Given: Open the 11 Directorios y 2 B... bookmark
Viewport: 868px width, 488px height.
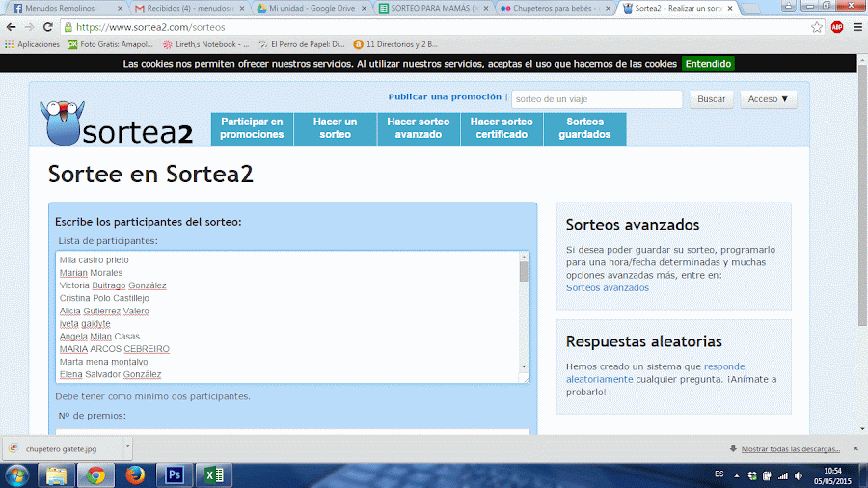Looking at the screenshot, I should point(395,44).
